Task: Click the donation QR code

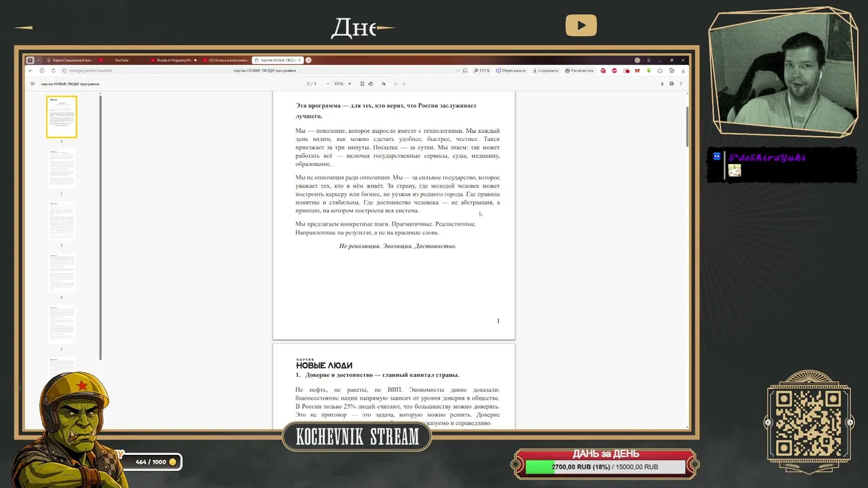Action: pos(808,423)
